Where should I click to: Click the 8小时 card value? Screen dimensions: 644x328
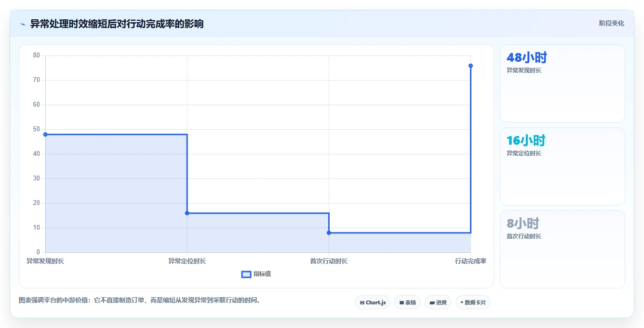pos(523,224)
